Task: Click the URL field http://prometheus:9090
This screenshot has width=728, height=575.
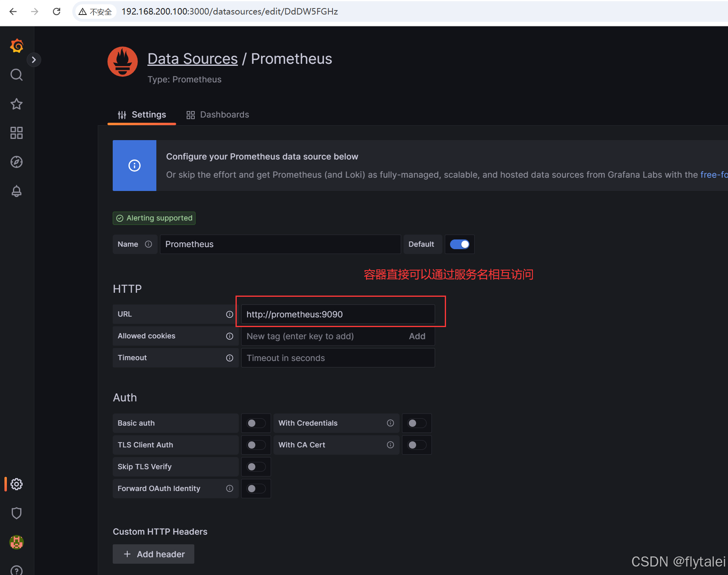Action: point(338,314)
